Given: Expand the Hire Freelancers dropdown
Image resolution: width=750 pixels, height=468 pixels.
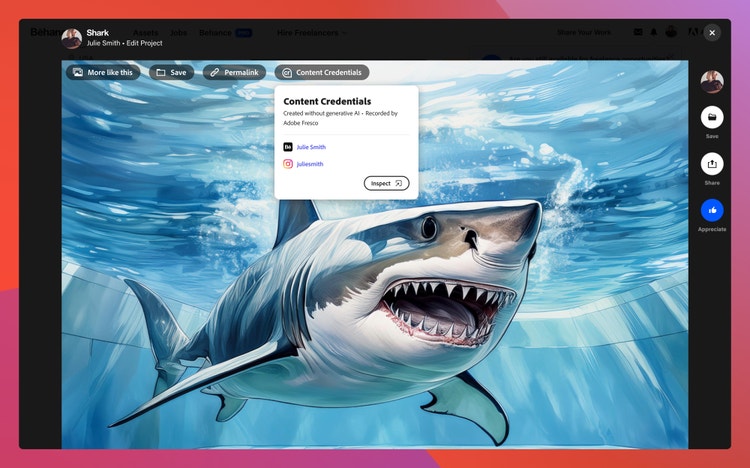Looking at the screenshot, I should point(311,33).
